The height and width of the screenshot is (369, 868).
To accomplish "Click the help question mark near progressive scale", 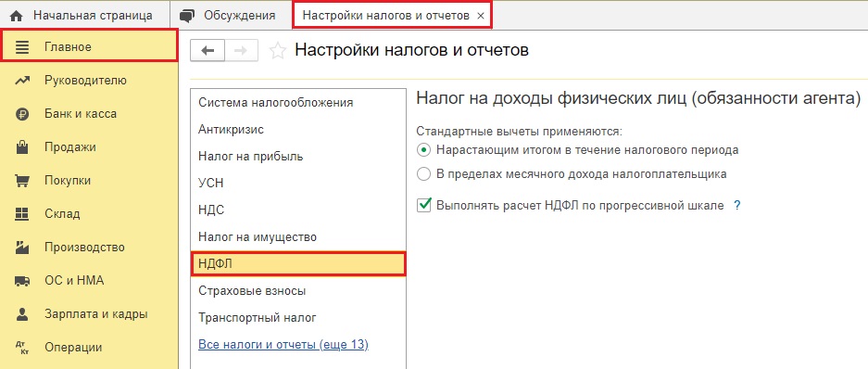I will pos(736,206).
